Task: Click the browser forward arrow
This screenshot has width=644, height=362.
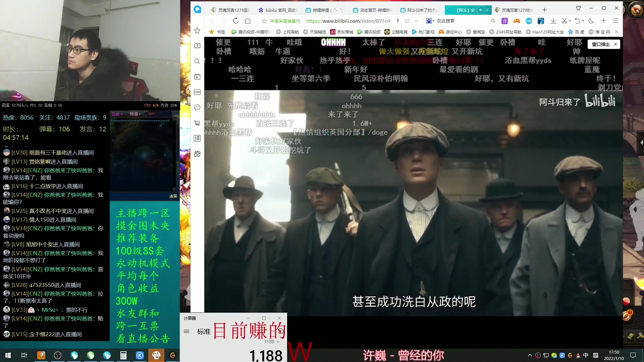Action: pos(223,21)
